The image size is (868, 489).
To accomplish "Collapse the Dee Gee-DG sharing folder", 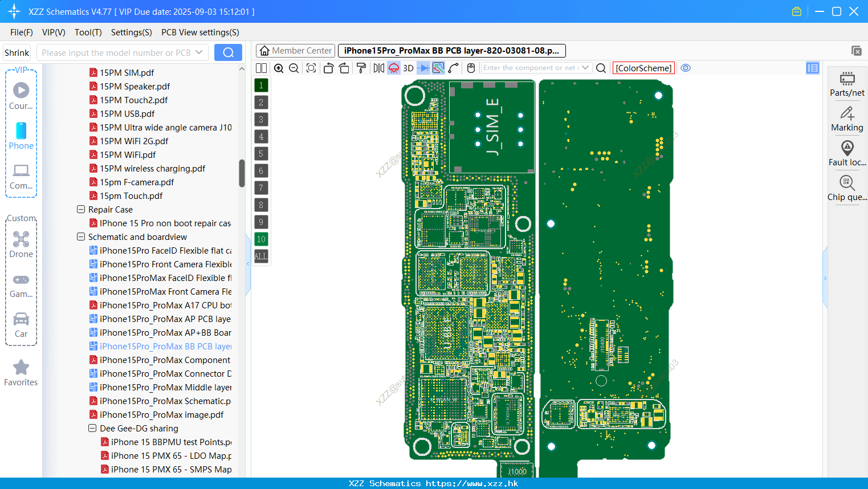I will click(x=92, y=428).
